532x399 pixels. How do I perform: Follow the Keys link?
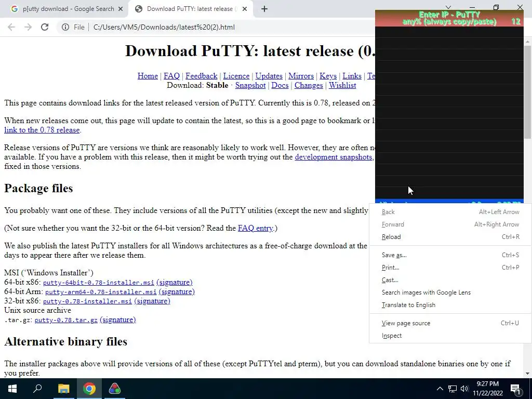(x=328, y=76)
